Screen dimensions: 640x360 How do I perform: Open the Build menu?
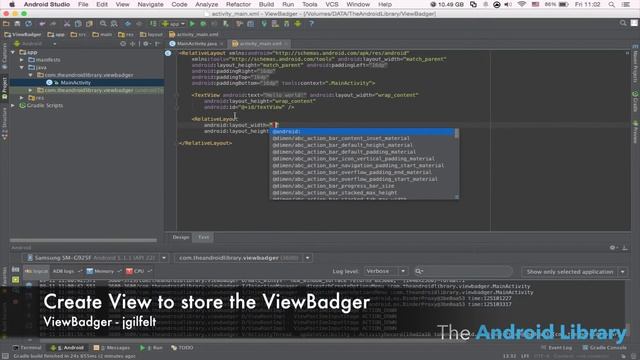pyautogui.click(x=266, y=4)
